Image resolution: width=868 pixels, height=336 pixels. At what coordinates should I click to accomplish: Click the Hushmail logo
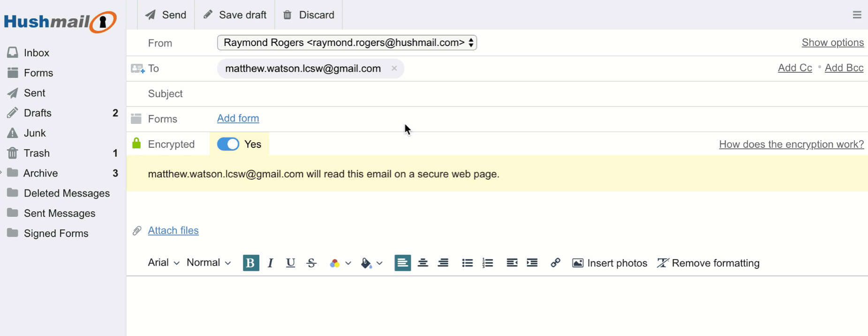(x=60, y=22)
